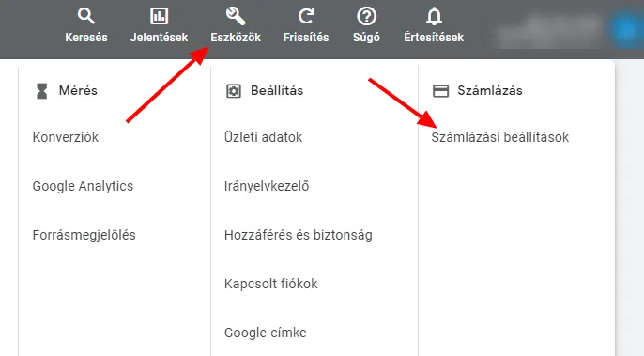Click the Beállítás gear icon
The height and width of the screenshot is (356, 644).
click(x=234, y=91)
